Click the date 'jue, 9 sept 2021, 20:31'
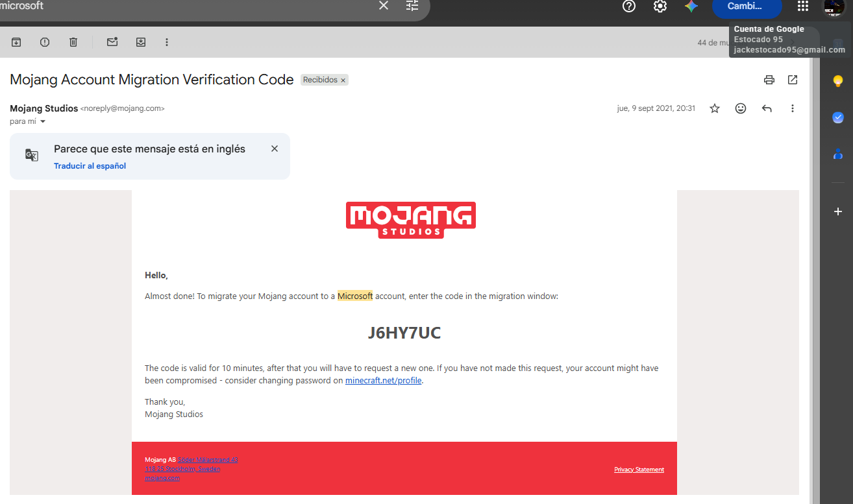 pyautogui.click(x=656, y=108)
